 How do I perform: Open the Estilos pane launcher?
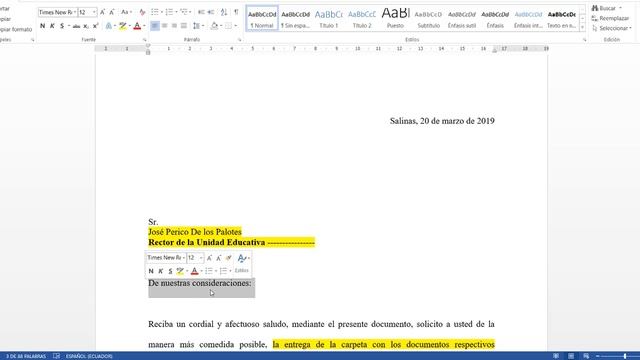click(x=584, y=40)
